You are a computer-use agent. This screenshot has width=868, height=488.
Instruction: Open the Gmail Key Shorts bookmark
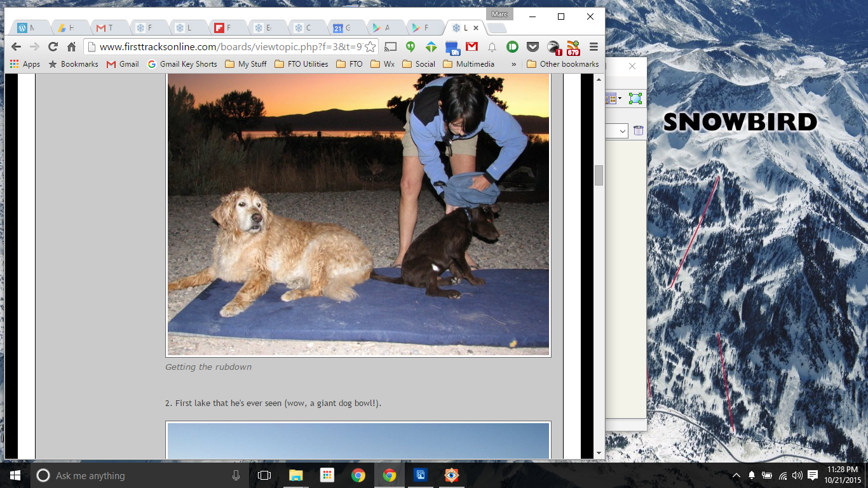pyautogui.click(x=182, y=64)
